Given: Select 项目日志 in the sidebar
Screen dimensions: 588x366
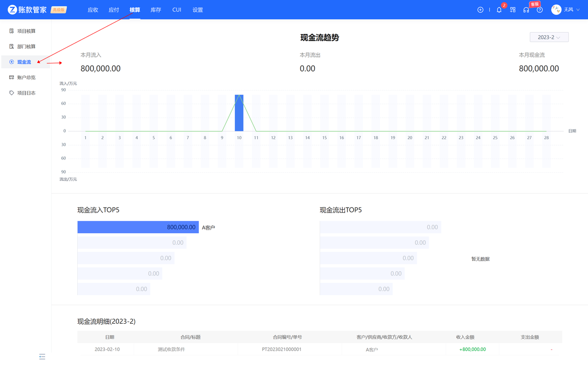Looking at the screenshot, I should tap(26, 93).
